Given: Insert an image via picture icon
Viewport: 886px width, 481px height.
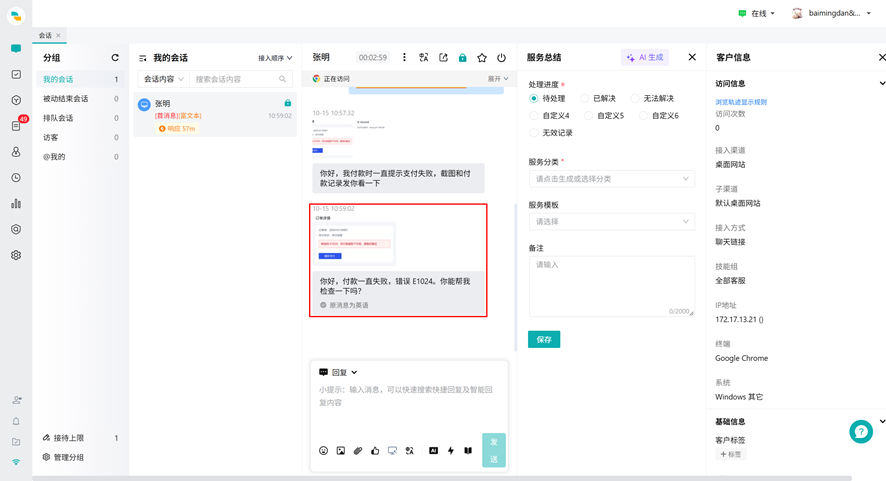Looking at the screenshot, I should pyautogui.click(x=341, y=450).
